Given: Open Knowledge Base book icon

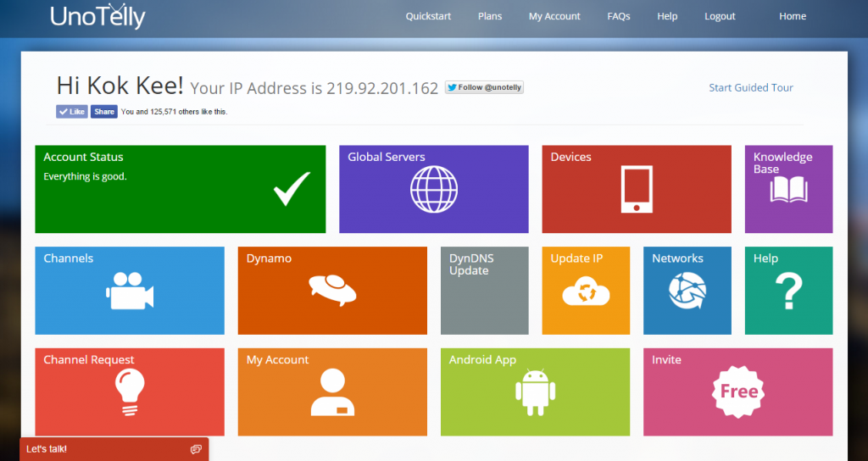Looking at the screenshot, I should coord(789,191).
